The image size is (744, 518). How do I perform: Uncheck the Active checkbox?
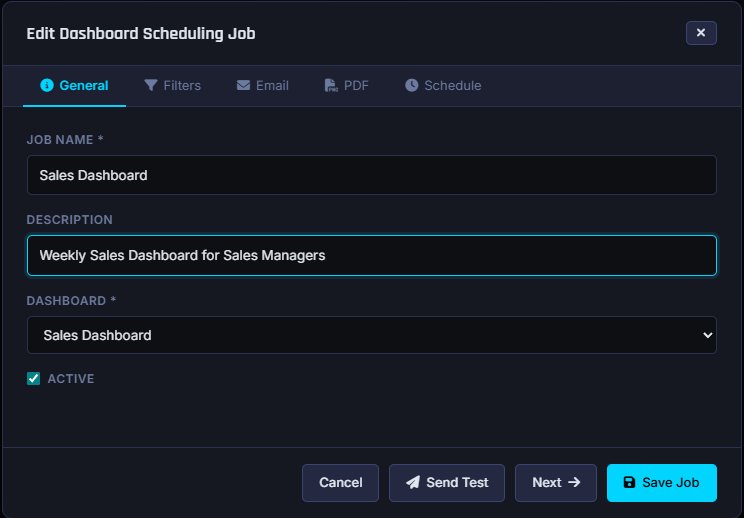click(x=33, y=379)
